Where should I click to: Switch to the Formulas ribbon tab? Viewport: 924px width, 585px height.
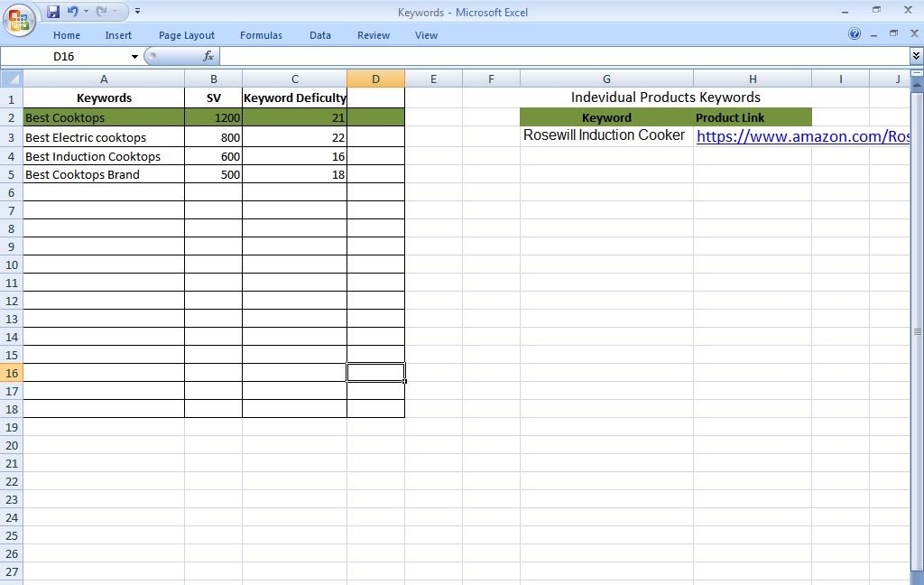pyautogui.click(x=261, y=34)
